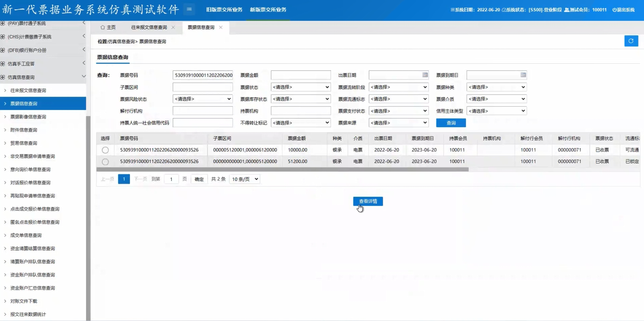Open the 票据状态 dropdown
The width and height of the screenshot is (644, 321).
click(x=301, y=87)
